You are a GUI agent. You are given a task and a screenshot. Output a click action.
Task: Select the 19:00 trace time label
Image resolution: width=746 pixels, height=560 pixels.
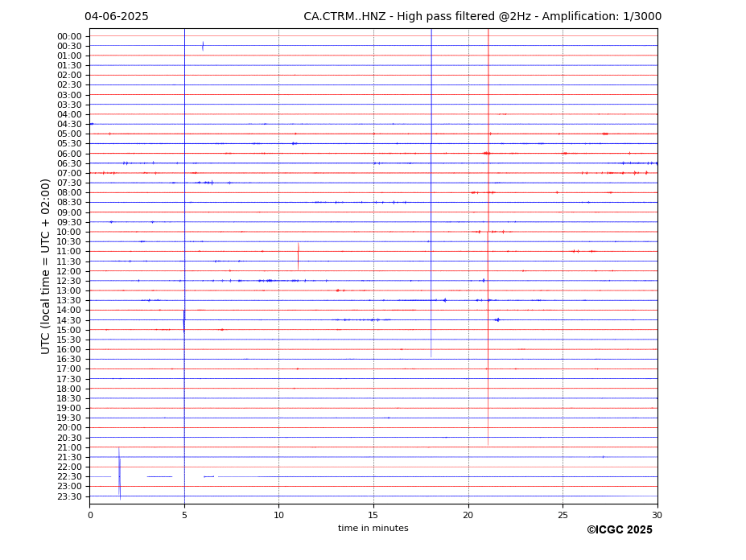pyautogui.click(x=69, y=408)
